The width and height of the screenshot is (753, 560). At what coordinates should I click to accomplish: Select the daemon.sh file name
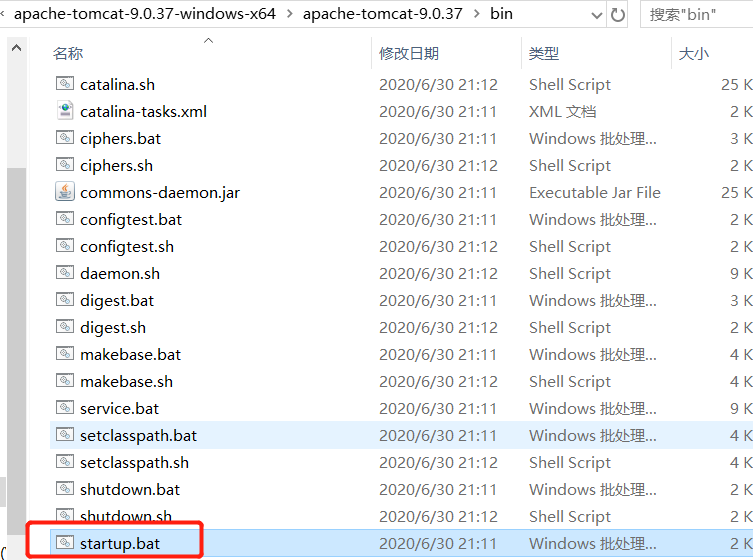point(120,273)
